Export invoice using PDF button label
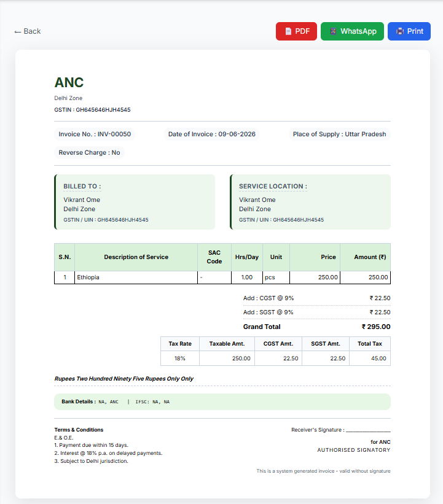The height and width of the screenshot is (504, 443). 302,31
